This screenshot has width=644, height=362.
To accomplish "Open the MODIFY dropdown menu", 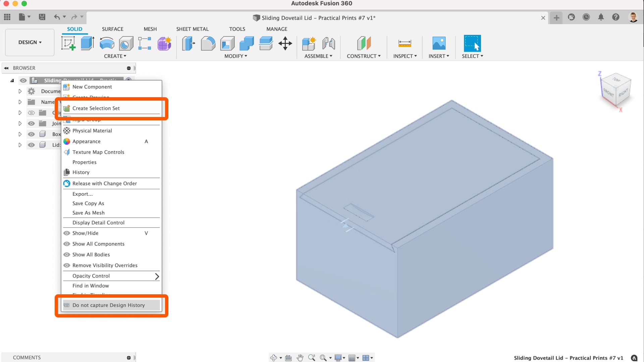I will (x=236, y=56).
